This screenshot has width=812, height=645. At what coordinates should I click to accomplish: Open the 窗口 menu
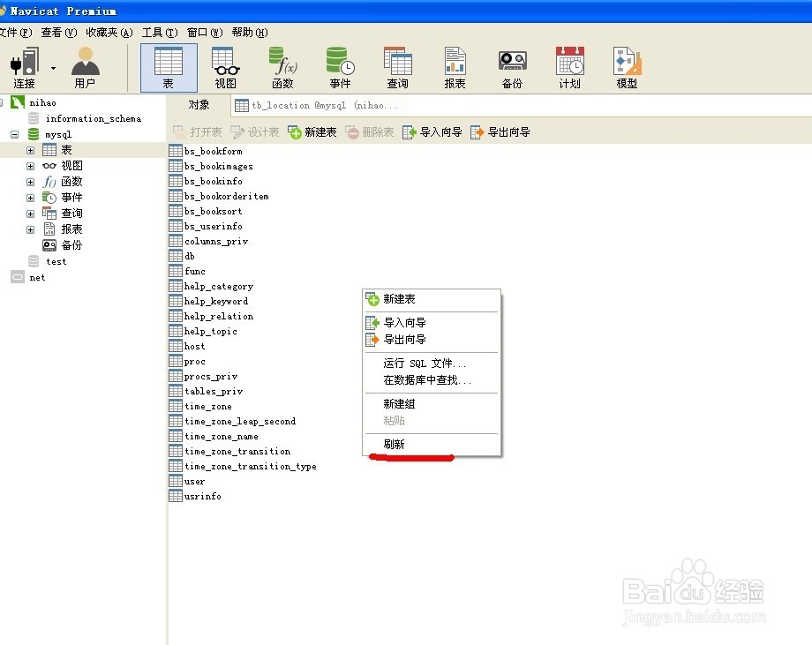click(205, 33)
